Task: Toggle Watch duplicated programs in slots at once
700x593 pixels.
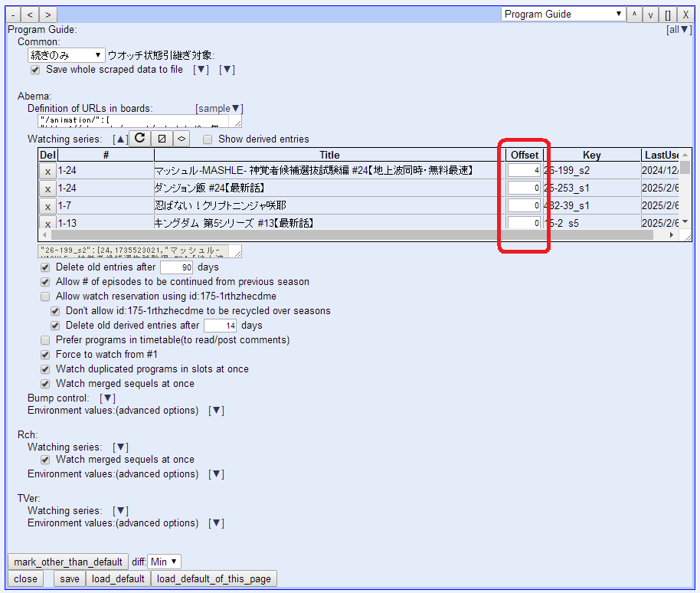Action: [x=45, y=369]
